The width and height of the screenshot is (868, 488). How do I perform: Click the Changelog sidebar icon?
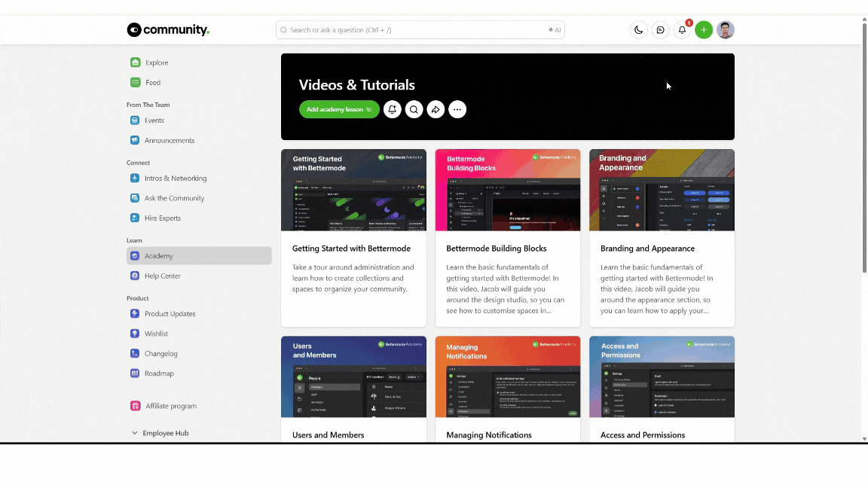[135, 353]
